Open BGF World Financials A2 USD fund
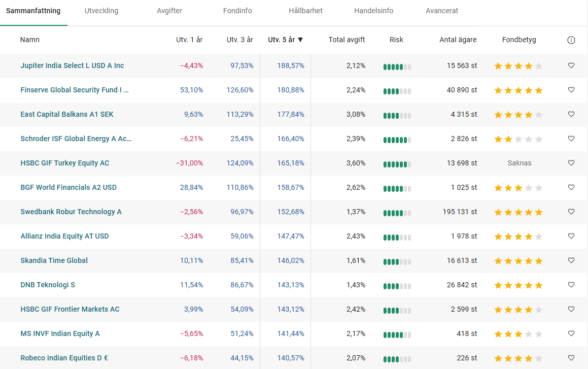 [x=68, y=187]
